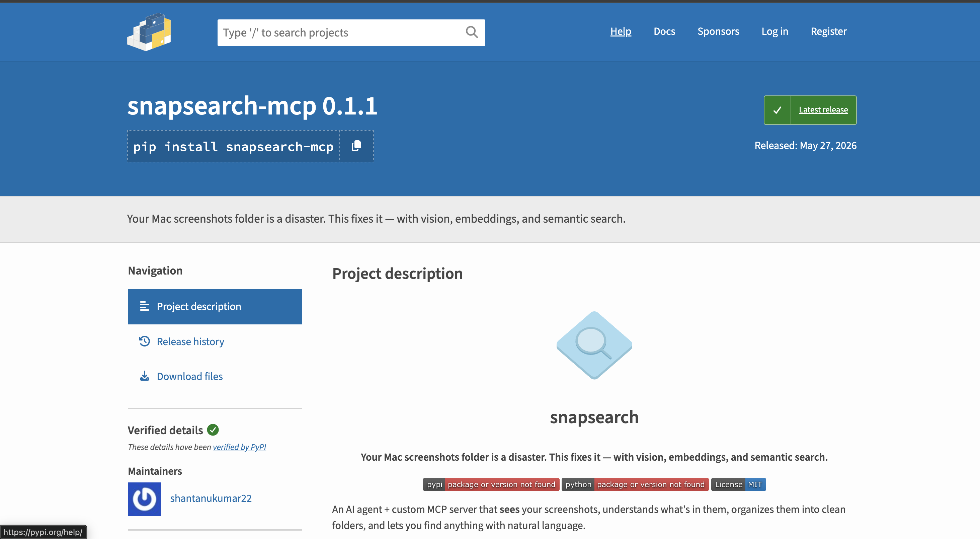
Task: Click Register in the header
Action: click(829, 31)
